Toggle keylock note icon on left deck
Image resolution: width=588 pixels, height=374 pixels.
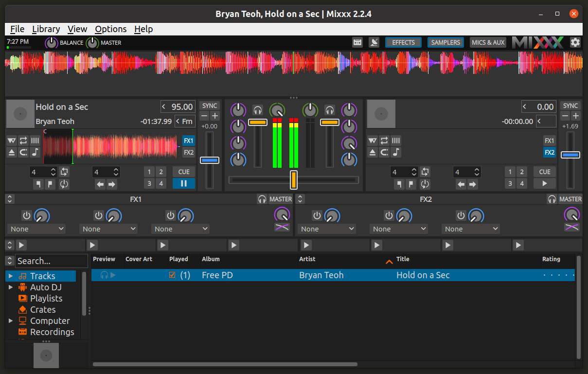(x=35, y=152)
